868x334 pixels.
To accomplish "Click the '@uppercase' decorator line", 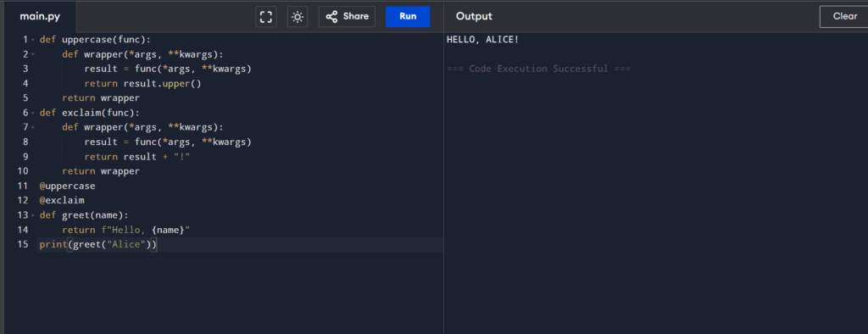I will coord(68,186).
